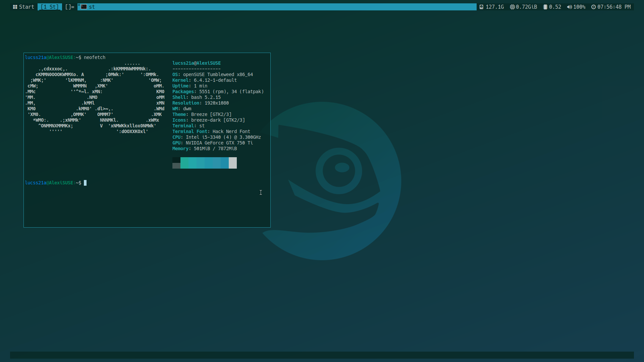Viewport: 644px width, 362px height.
Task: Click the terminal cursor at bottom prompt
Action: coord(85,183)
